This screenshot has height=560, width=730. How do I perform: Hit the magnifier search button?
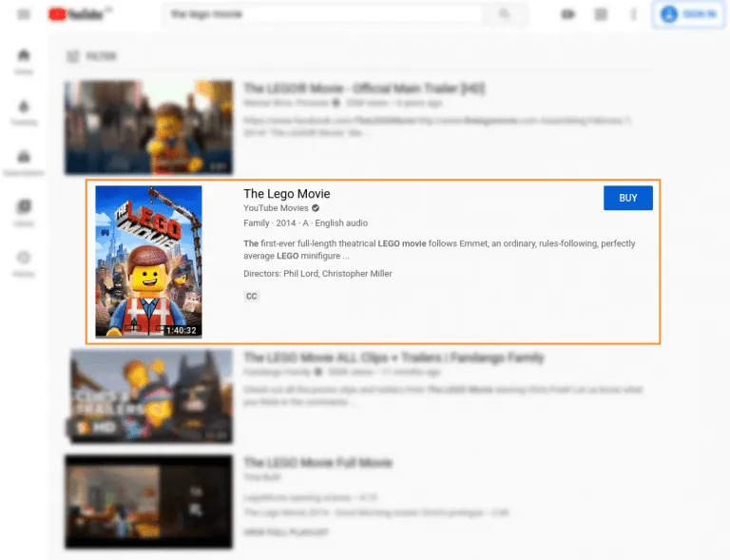pos(504,14)
